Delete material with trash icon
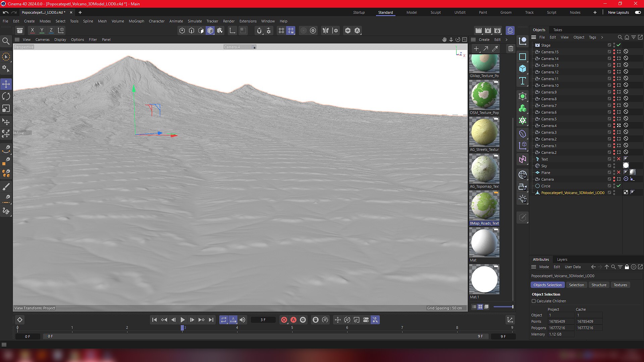644x362 pixels. click(511, 49)
